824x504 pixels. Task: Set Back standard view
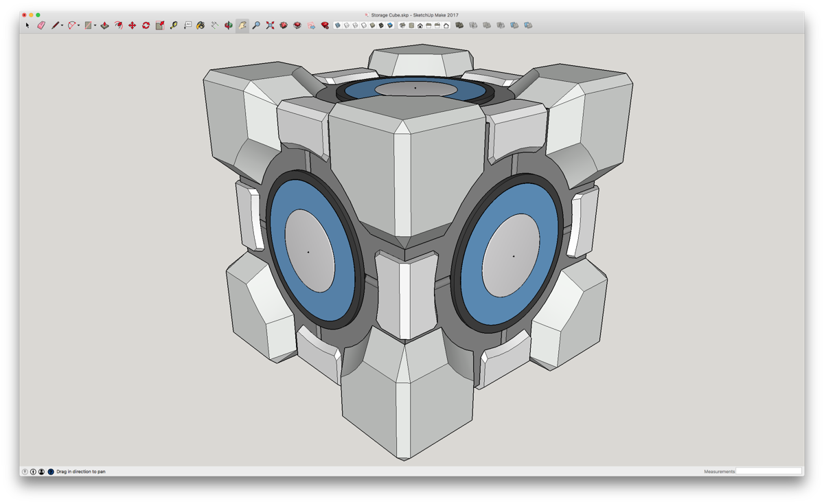(437, 25)
